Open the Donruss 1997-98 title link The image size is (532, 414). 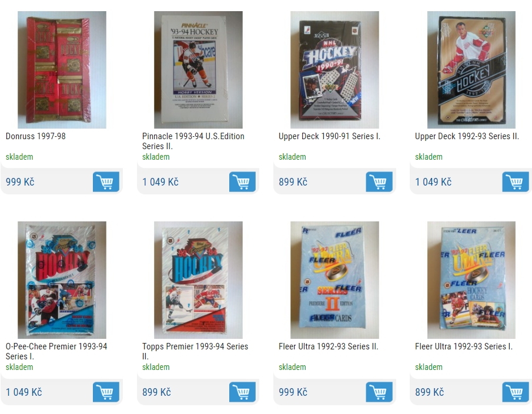point(36,136)
